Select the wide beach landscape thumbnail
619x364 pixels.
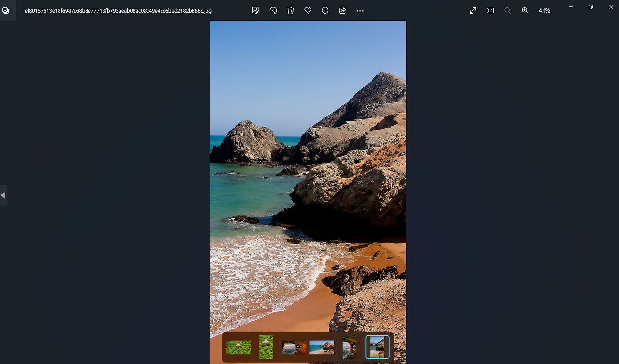pos(322,347)
